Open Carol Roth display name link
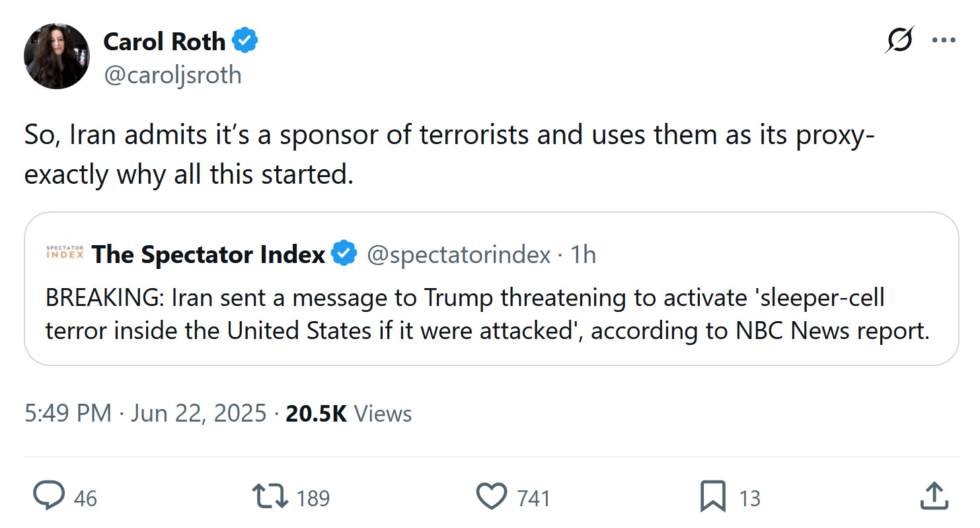This screenshot has height=528, width=980. pos(164,42)
